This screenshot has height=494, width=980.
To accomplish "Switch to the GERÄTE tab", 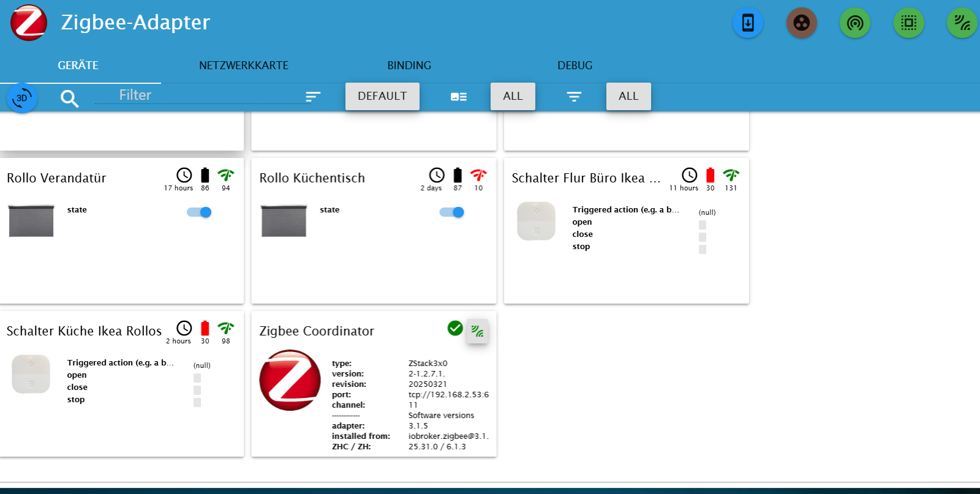I will point(78,65).
